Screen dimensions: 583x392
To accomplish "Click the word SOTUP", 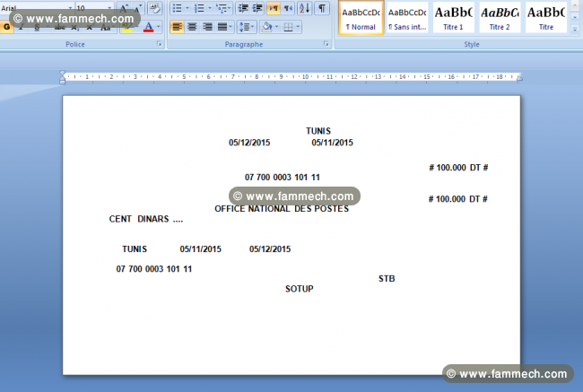I will tap(300, 289).
